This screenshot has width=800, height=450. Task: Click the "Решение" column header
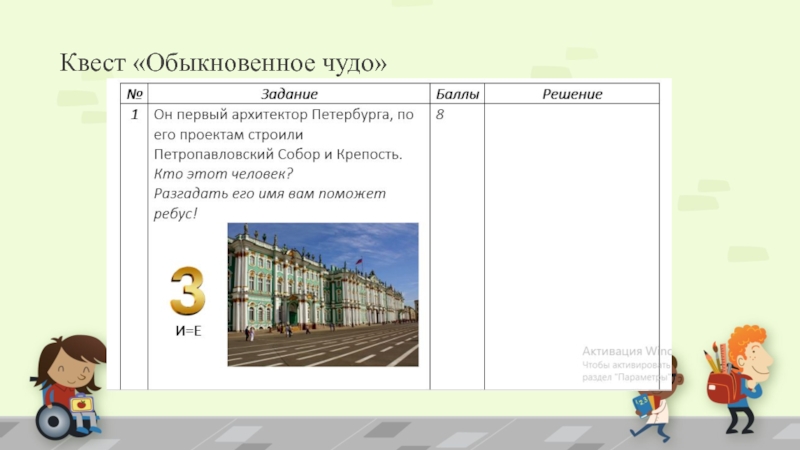click(x=572, y=94)
